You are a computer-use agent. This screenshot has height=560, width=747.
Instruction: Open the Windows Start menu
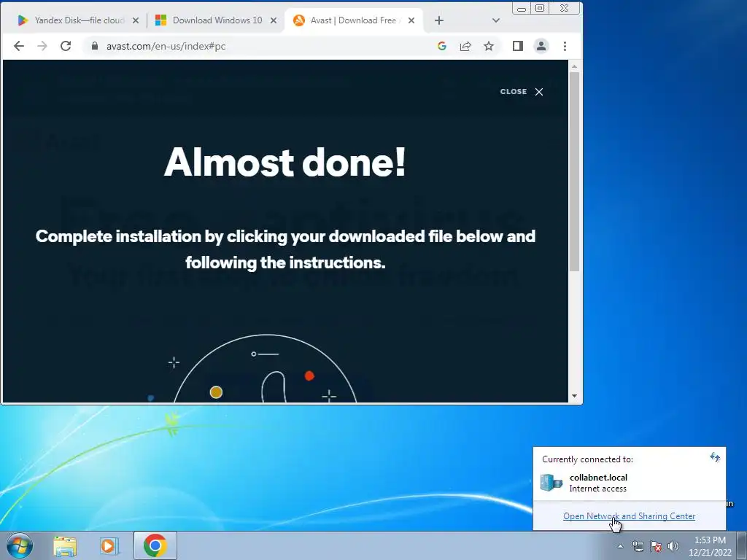pyautogui.click(x=20, y=545)
